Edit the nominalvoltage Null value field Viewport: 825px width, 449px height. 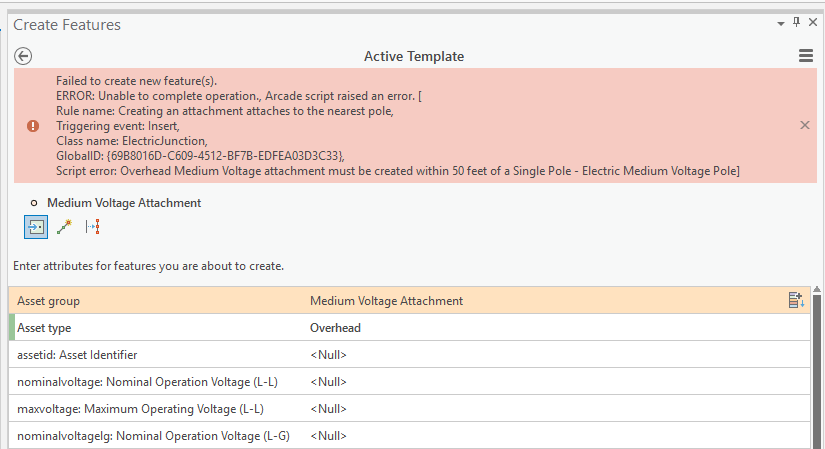tap(555, 382)
